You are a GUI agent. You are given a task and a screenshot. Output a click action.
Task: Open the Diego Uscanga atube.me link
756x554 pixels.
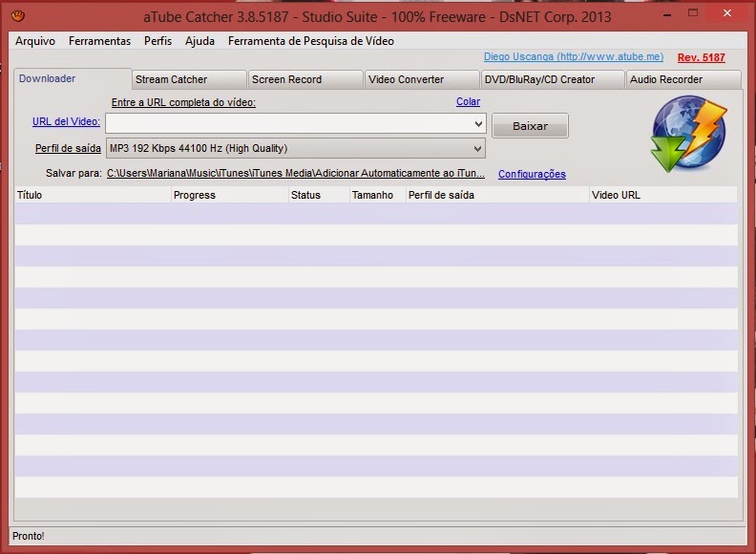[x=574, y=57]
